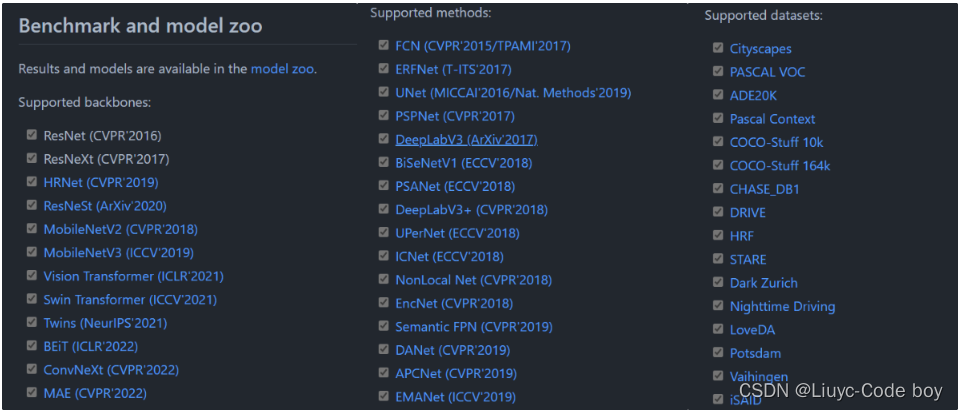Open the Nighttime Driving dataset link

tap(782, 306)
